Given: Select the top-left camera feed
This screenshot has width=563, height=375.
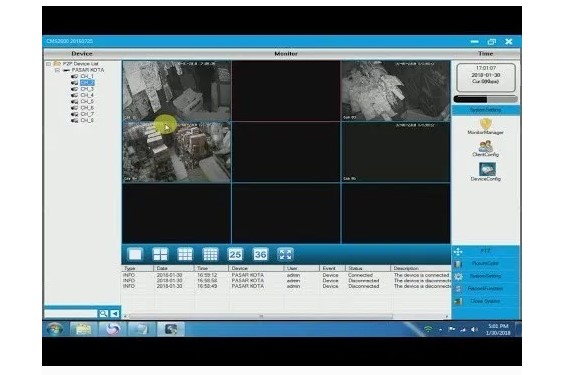Looking at the screenshot, I should pyautogui.click(x=177, y=91).
